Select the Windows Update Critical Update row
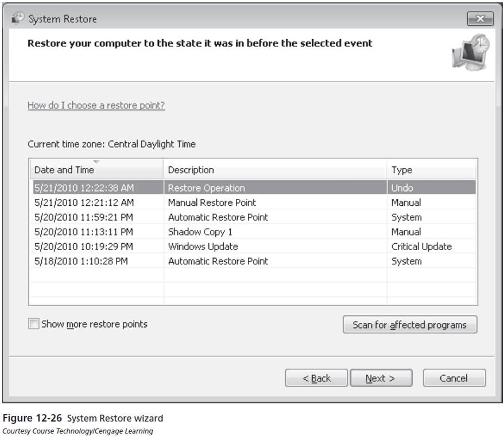 (254, 246)
